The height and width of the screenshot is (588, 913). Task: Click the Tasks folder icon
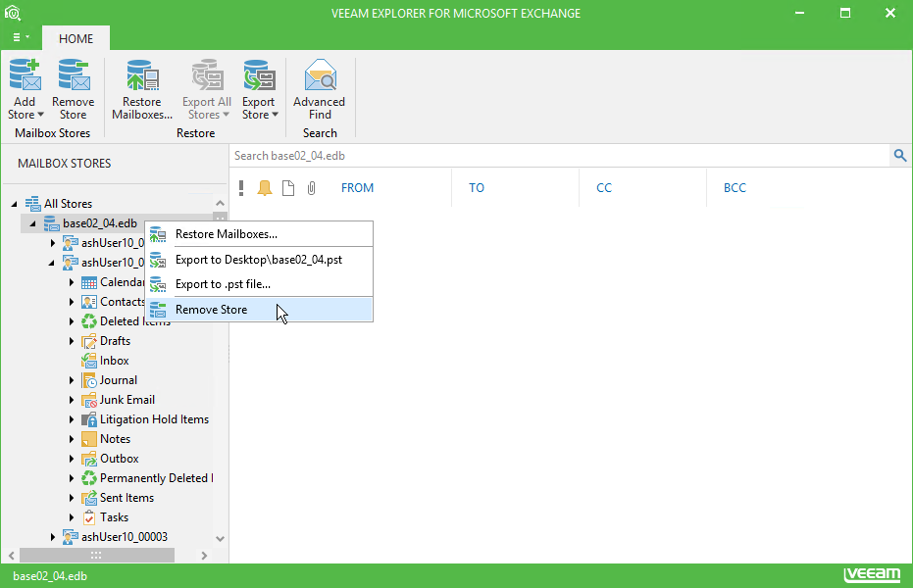(x=89, y=517)
